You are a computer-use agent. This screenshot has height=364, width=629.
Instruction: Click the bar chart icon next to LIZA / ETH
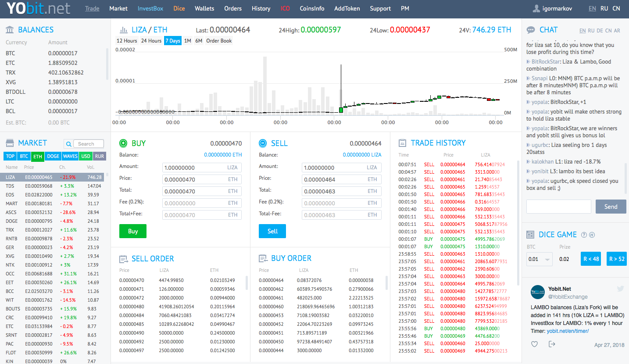coord(123,30)
